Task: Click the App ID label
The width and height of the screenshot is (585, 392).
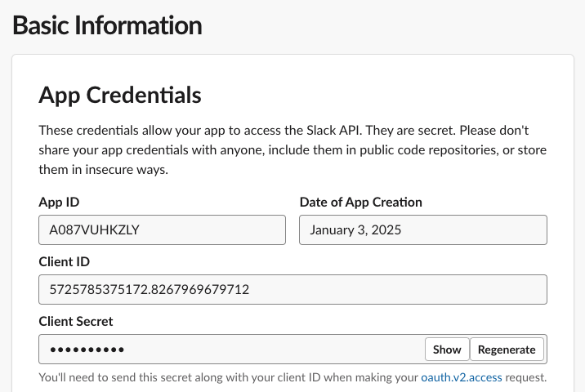Action: (x=59, y=202)
